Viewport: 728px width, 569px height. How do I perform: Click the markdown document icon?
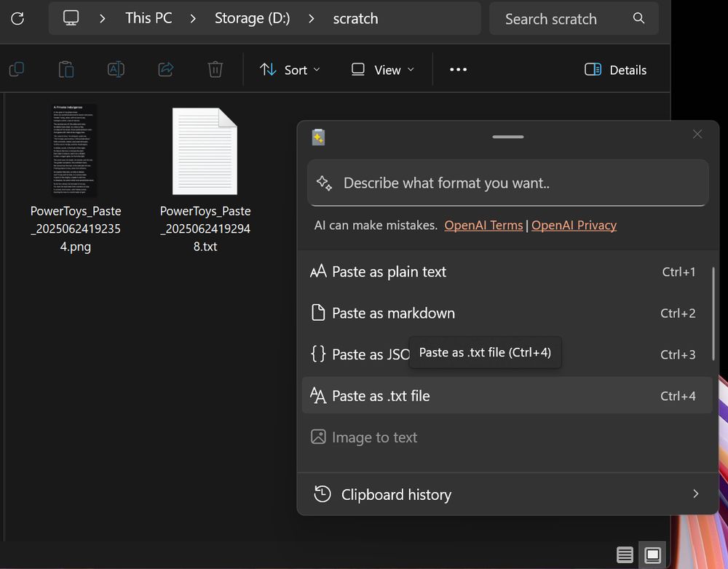pos(318,313)
